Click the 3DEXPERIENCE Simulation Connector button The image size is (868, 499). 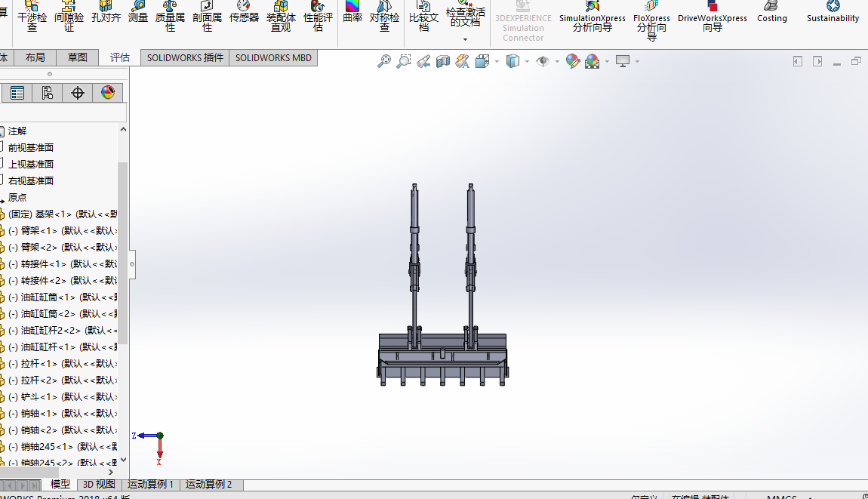(523, 21)
